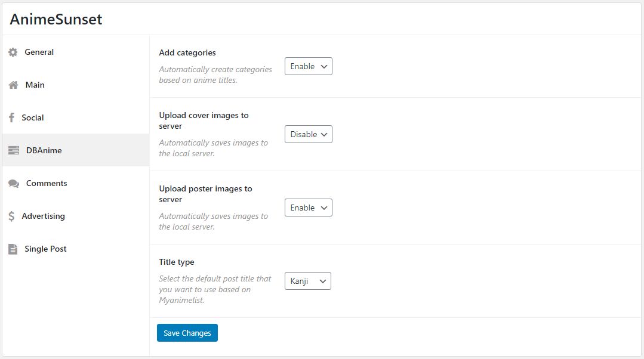Screen dimensions: 644x359
Task: Open the Add categories dropdown
Action: pos(308,67)
